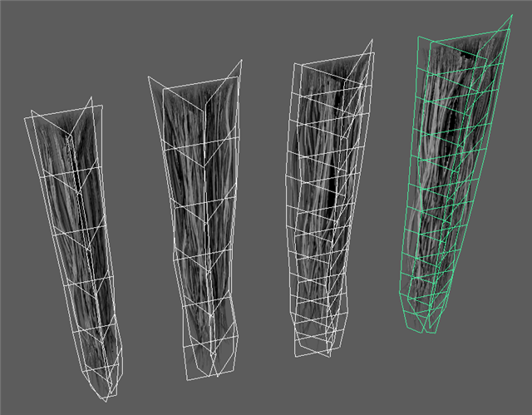This screenshot has width=532, height=415.
Task: Click the top-left corner vertex of second mesh
Action: (x=148, y=77)
